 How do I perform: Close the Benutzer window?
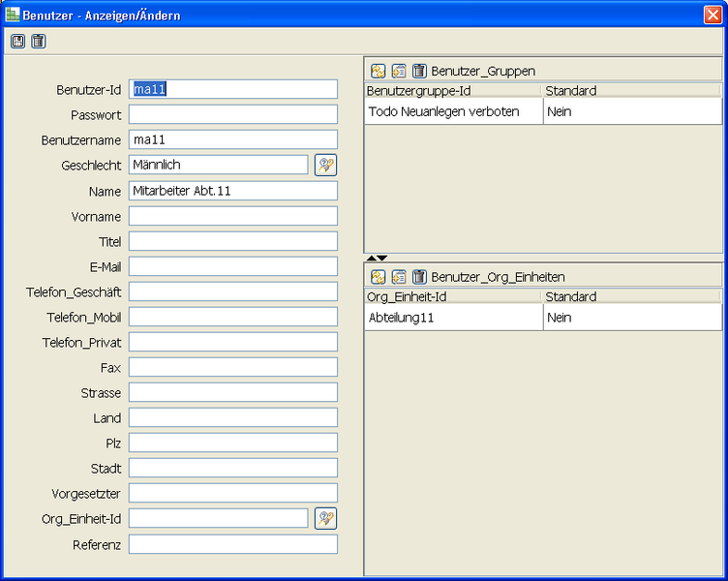pyautogui.click(x=712, y=15)
